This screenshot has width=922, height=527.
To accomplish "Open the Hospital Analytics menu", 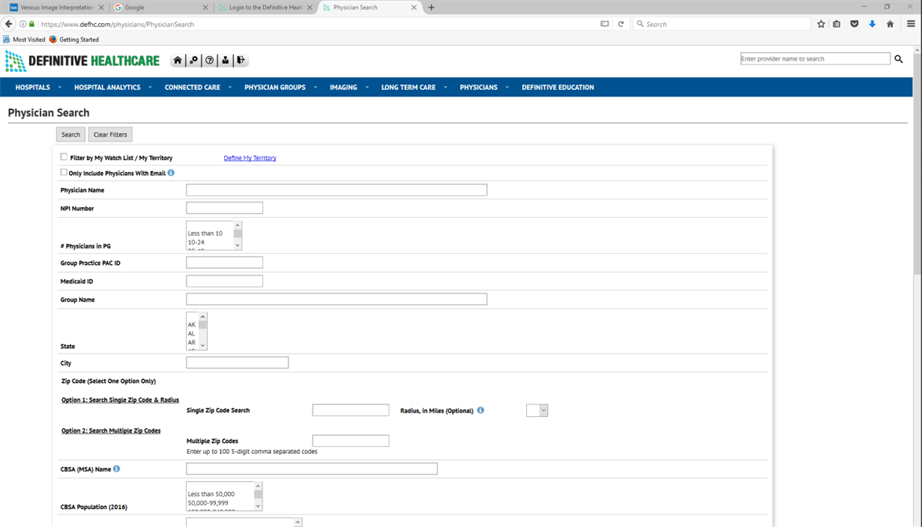I will pos(107,87).
